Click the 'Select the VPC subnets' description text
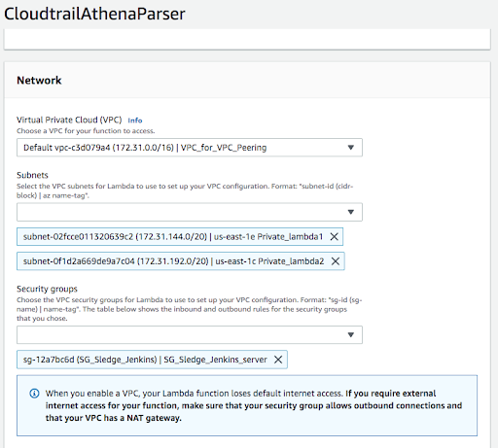 (x=185, y=190)
